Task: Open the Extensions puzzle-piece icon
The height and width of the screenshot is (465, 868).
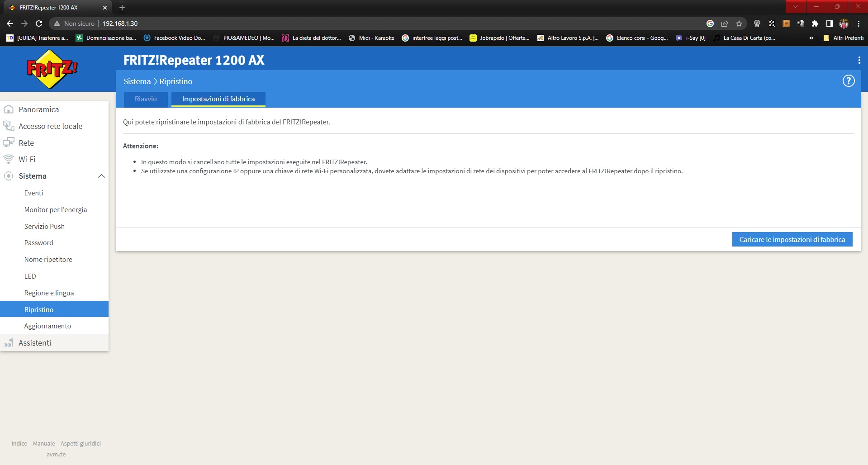Action: click(815, 24)
